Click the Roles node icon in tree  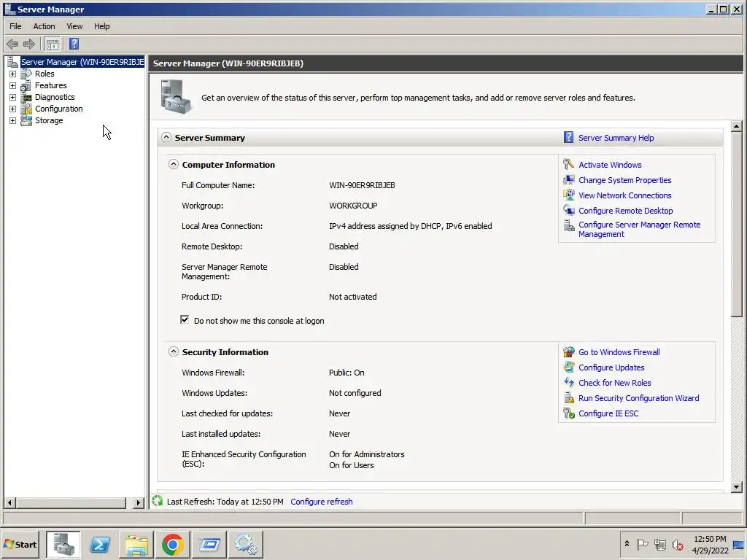tap(26, 74)
